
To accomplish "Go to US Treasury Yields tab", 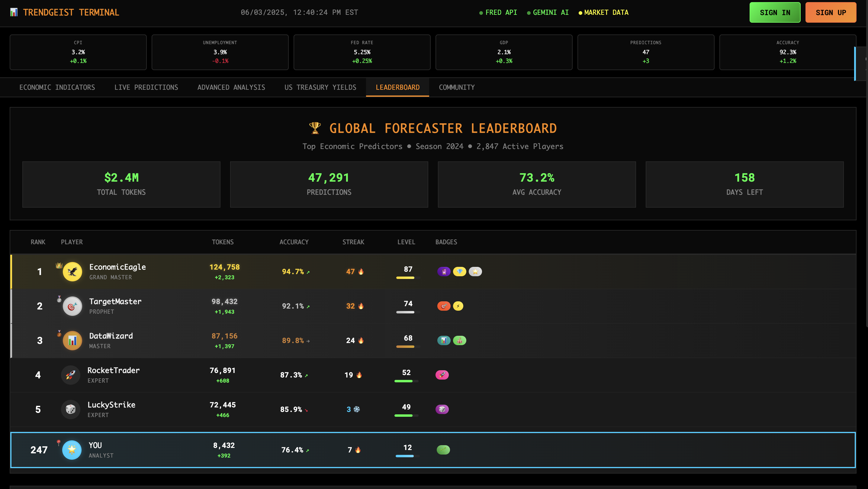I will (x=320, y=87).
